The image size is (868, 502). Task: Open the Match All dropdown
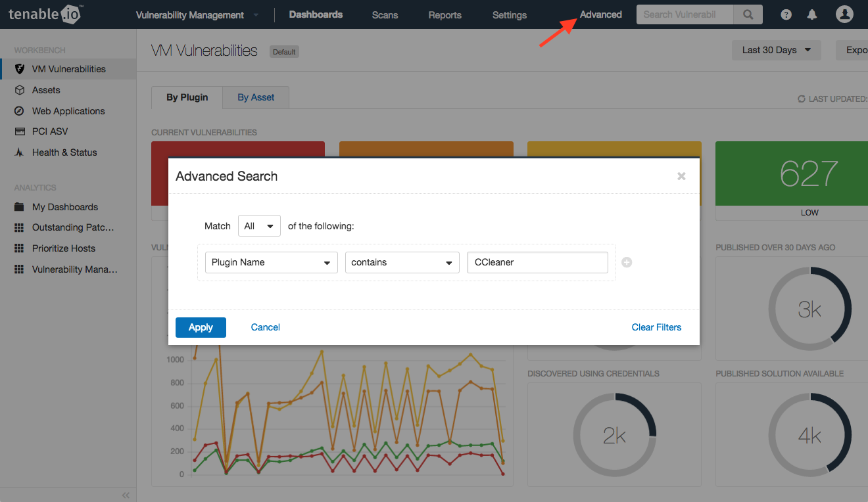coord(259,226)
